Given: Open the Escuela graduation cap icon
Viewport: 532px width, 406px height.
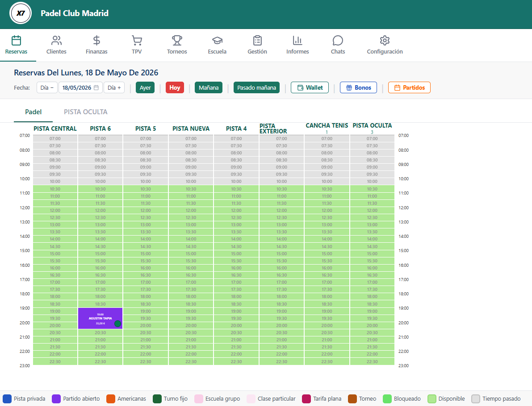Looking at the screenshot, I should pos(217,40).
